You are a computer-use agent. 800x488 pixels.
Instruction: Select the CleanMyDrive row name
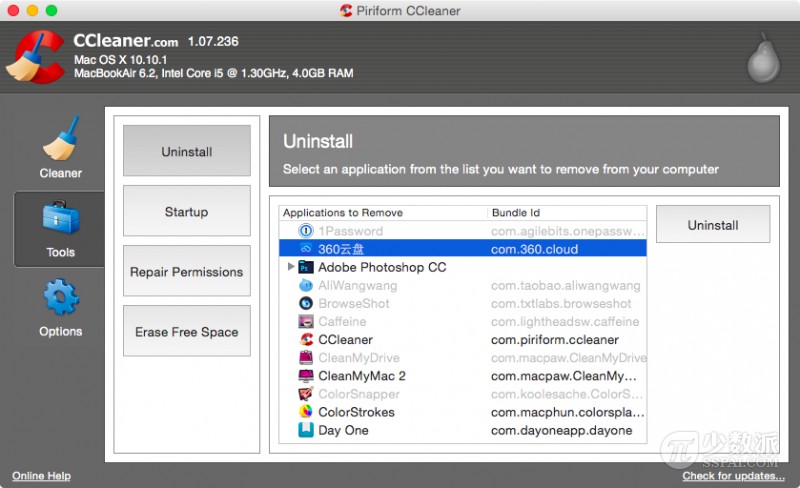click(x=359, y=358)
